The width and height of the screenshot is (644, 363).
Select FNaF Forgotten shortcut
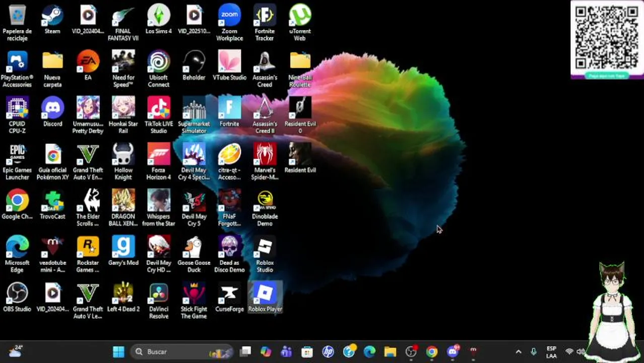click(229, 209)
